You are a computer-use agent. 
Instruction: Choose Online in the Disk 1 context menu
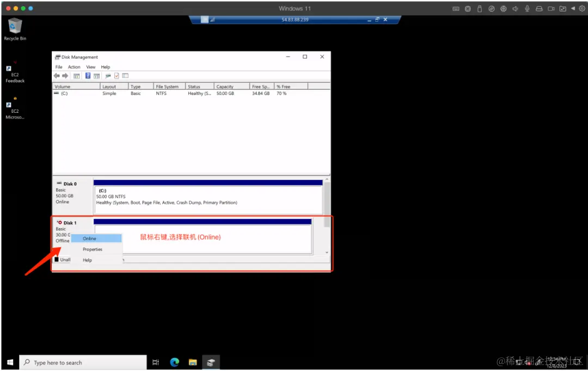96,239
